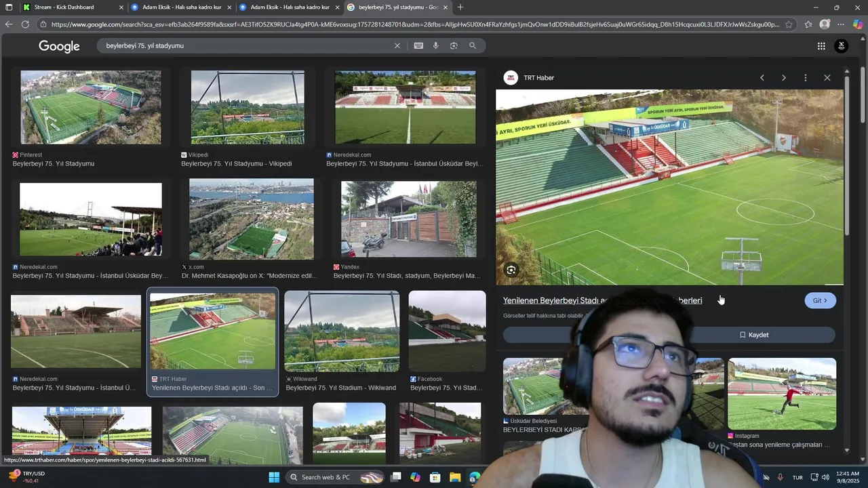The height and width of the screenshot is (488, 868).
Task: Submit the search with the magnifier icon
Action: point(473,45)
